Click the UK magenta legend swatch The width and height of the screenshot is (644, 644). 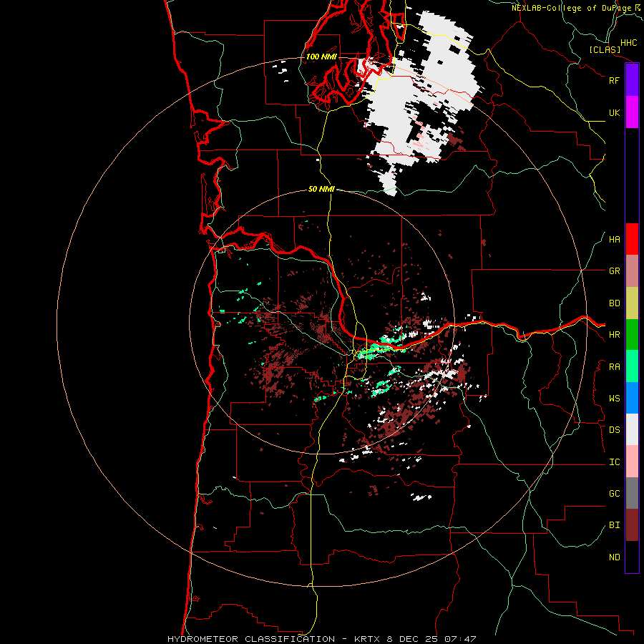(632, 112)
